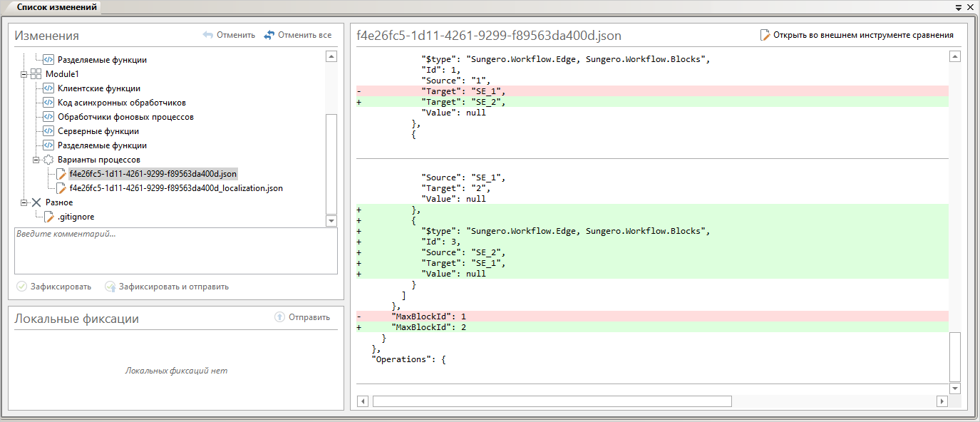The width and height of the screenshot is (980, 422).
Task: Click the Module1 grid icon
Action: [x=36, y=74]
